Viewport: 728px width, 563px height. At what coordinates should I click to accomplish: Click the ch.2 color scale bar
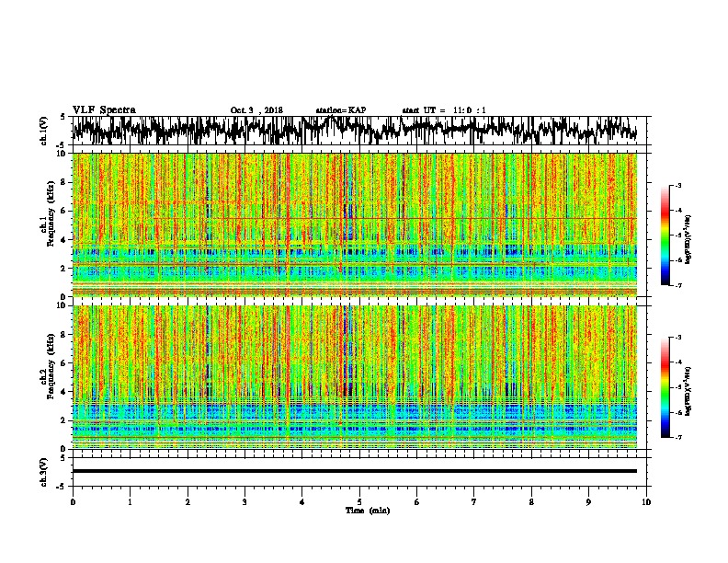click(x=665, y=387)
